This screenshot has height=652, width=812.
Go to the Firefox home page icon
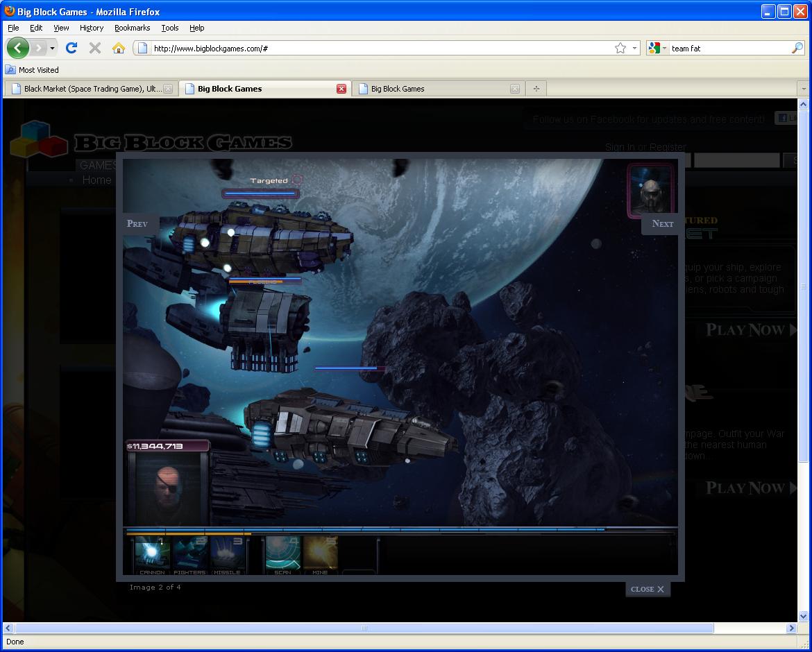point(119,48)
